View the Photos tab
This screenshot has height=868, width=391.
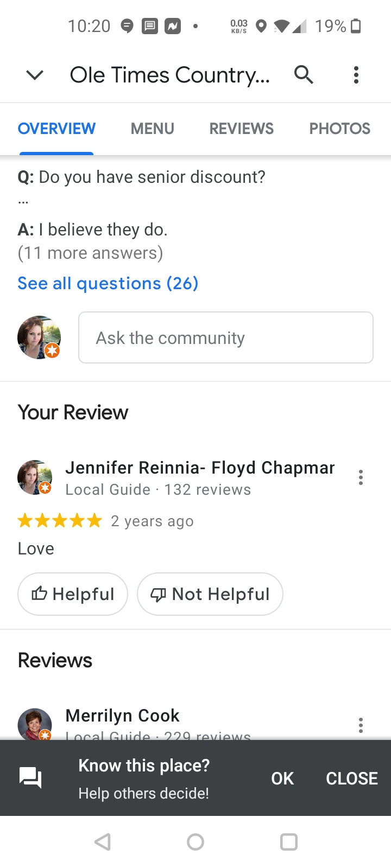pyautogui.click(x=339, y=129)
